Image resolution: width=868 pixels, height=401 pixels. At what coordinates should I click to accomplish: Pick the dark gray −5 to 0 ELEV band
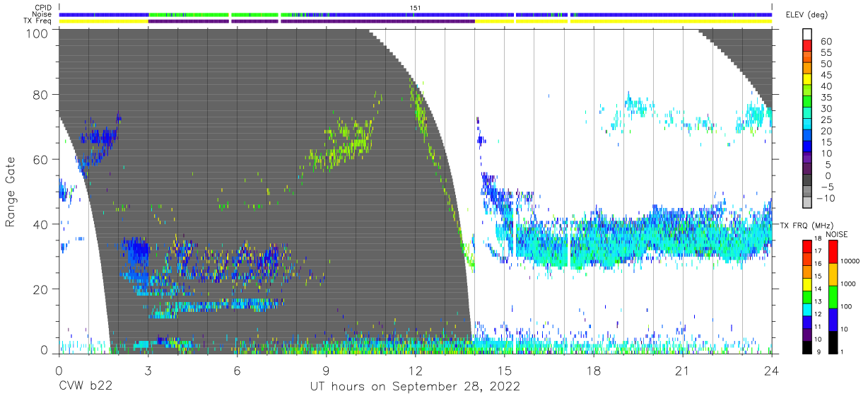coord(808,180)
